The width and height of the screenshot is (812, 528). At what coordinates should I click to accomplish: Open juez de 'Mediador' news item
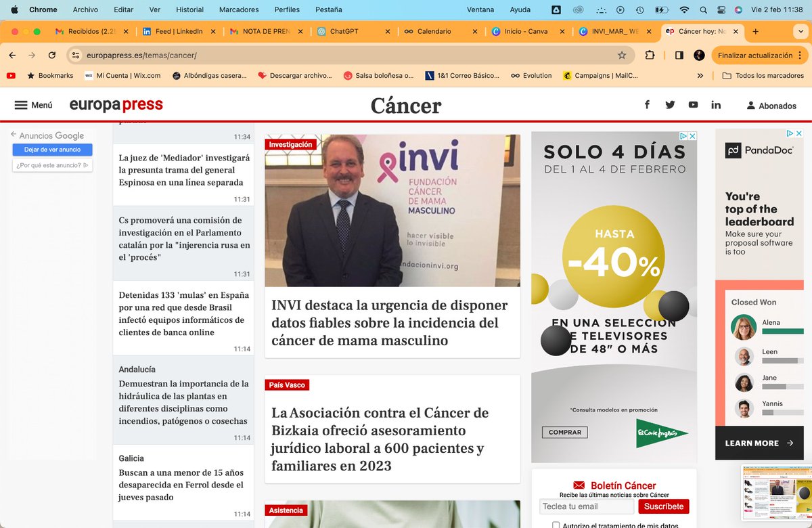coord(184,170)
